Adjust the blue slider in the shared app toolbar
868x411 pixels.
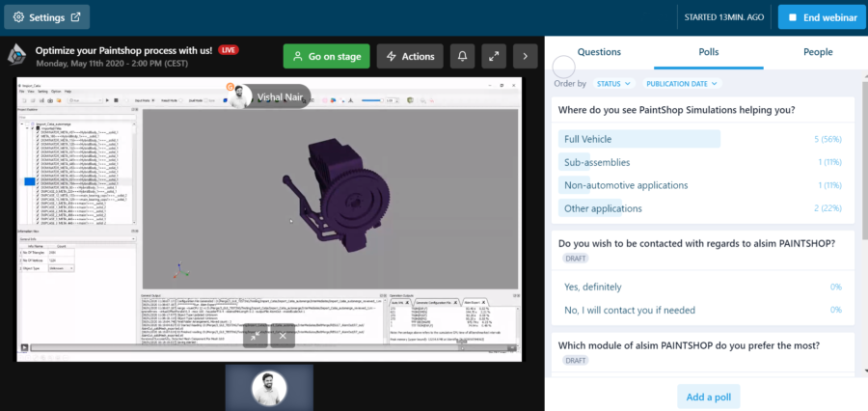click(372, 100)
